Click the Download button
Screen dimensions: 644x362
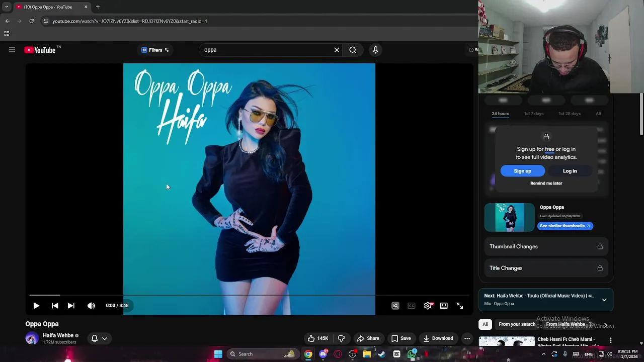tap(438, 338)
